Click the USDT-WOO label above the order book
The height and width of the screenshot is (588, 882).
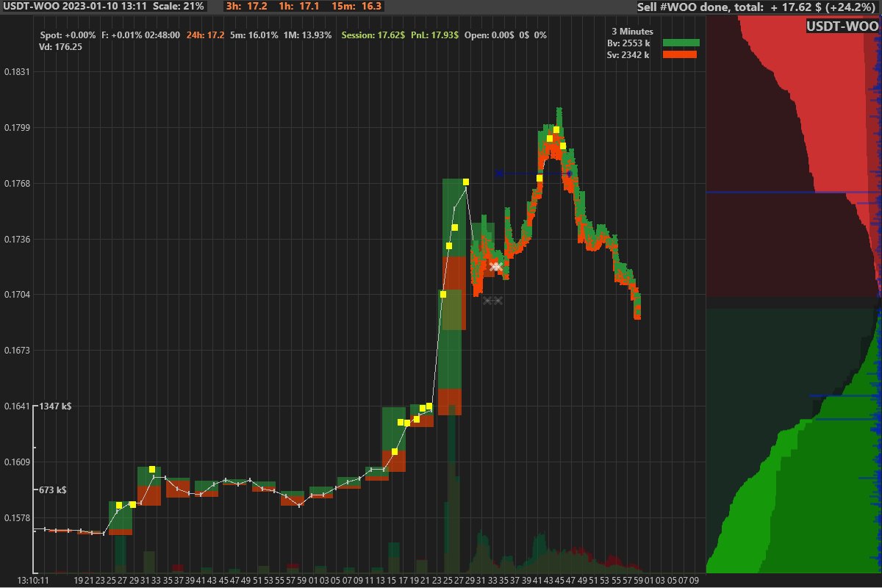coord(842,26)
